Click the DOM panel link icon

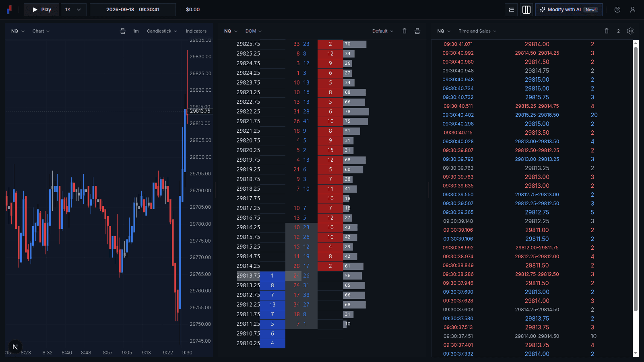tap(417, 31)
